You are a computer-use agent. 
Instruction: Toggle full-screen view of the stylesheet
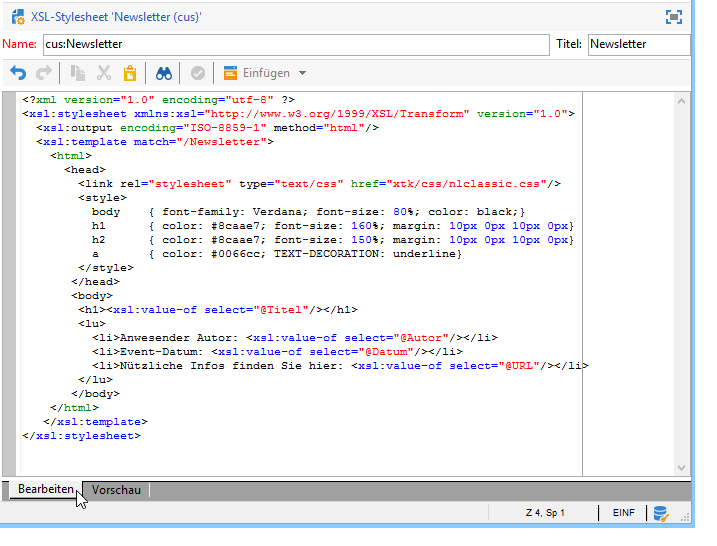click(x=674, y=17)
